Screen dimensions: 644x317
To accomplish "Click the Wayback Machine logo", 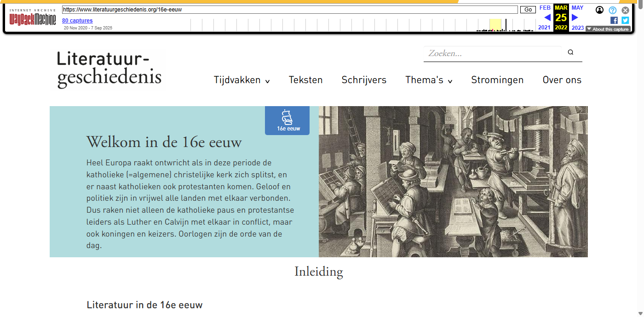I will 33,18.
